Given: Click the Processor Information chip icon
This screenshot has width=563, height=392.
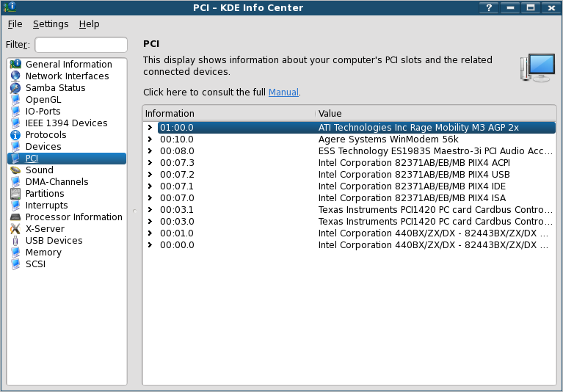Looking at the screenshot, I should coord(15,217).
